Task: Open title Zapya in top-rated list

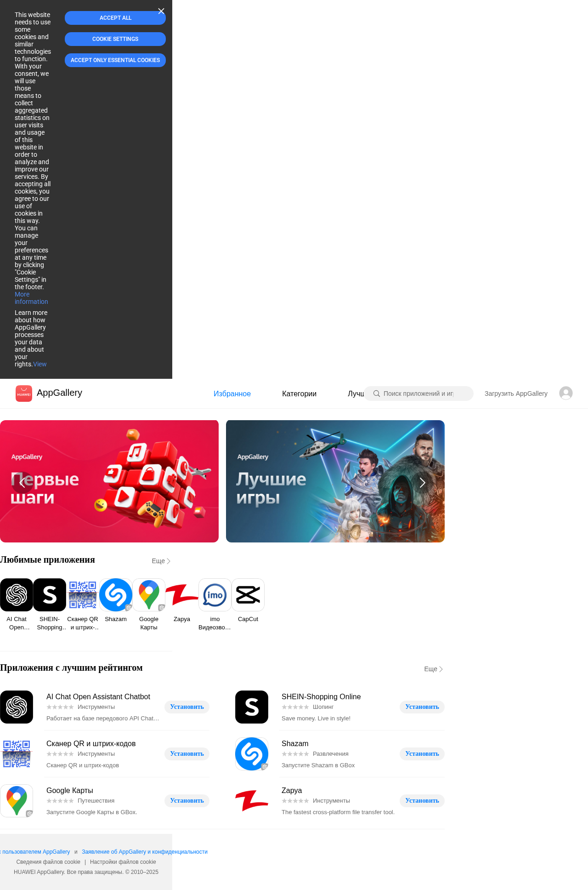Action: (292, 791)
